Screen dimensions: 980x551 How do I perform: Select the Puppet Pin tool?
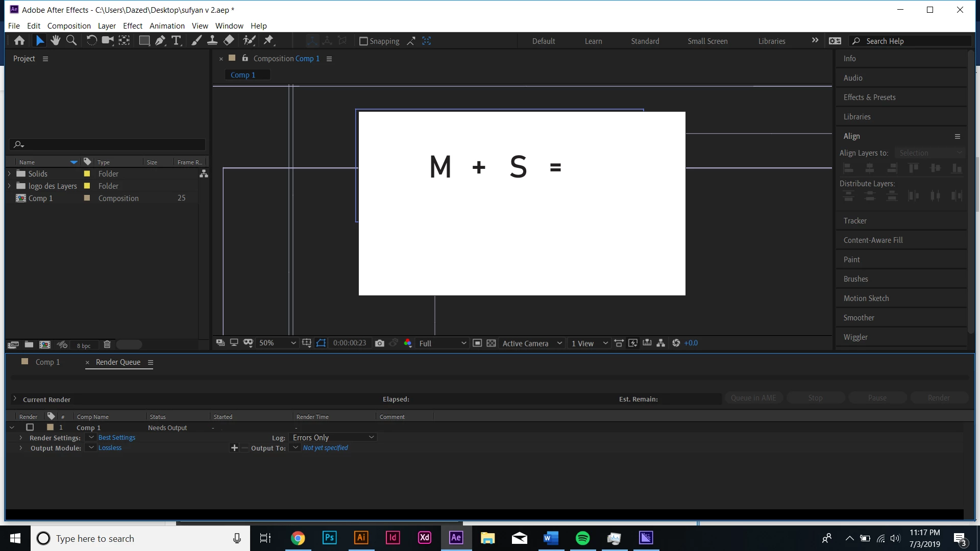269,41
